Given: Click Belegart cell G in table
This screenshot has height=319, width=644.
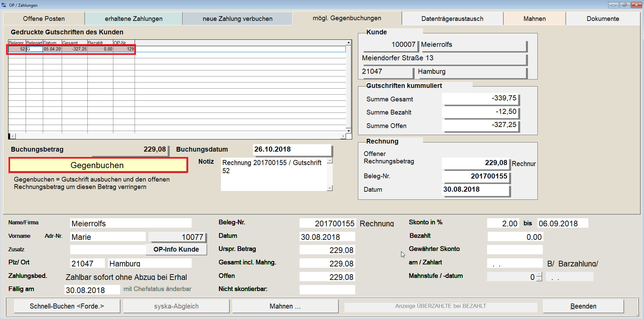Looking at the screenshot, I should pyautogui.click(x=34, y=49).
